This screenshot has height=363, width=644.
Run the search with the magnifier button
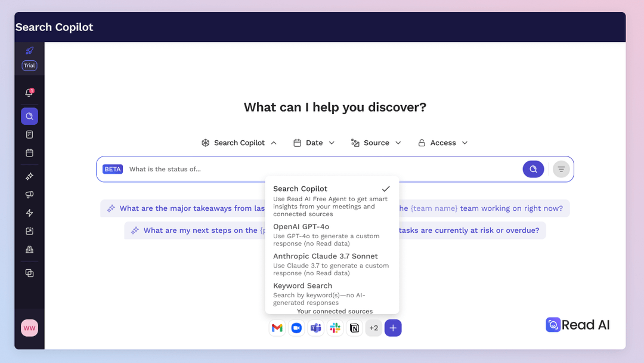tap(533, 169)
